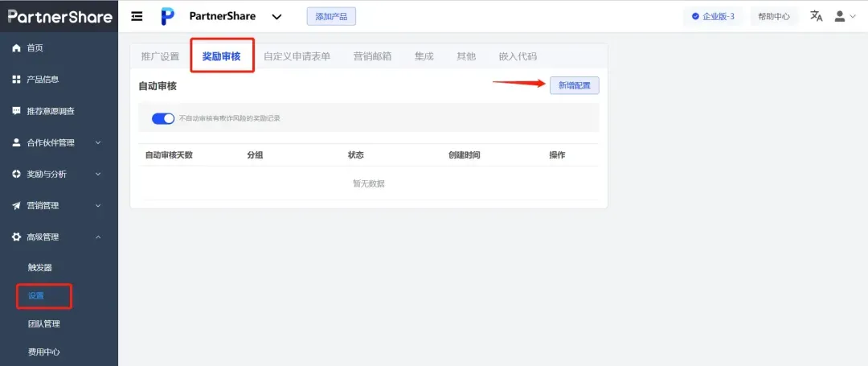Collapse 高级管理 submenu chevron
This screenshot has height=366, width=868.
click(98, 237)
